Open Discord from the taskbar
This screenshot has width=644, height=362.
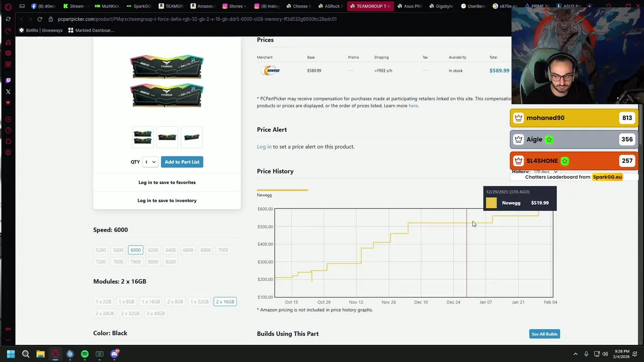114,354
